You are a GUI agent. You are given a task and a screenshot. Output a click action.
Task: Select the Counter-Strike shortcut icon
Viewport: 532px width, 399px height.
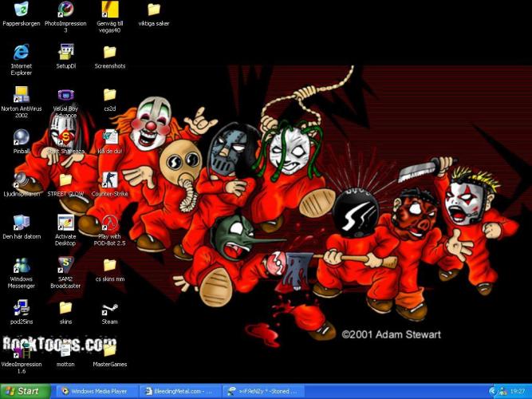(x=110, y=180)
